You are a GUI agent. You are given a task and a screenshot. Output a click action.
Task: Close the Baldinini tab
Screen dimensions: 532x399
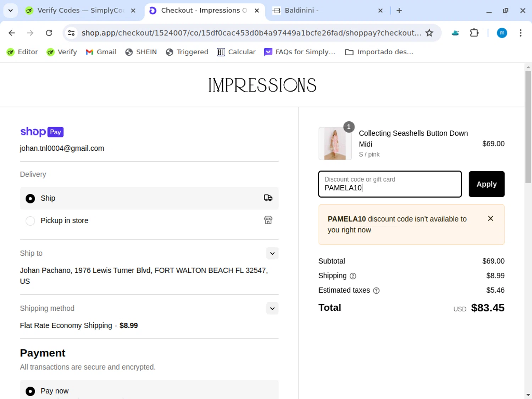pos(380,11)
